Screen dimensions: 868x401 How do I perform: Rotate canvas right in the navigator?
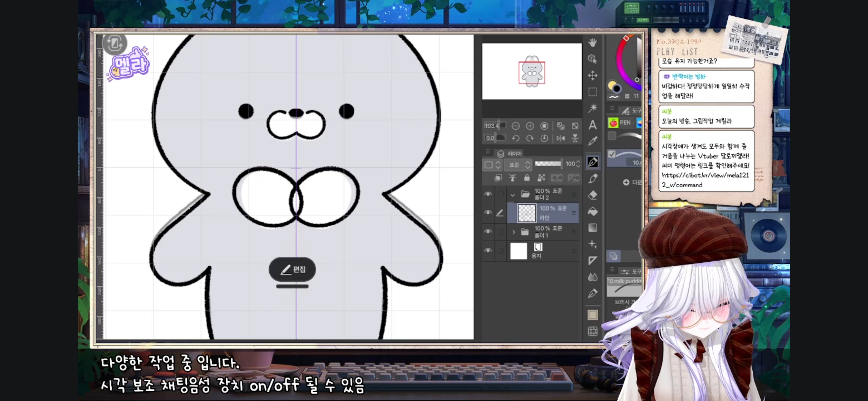(530, 138)
